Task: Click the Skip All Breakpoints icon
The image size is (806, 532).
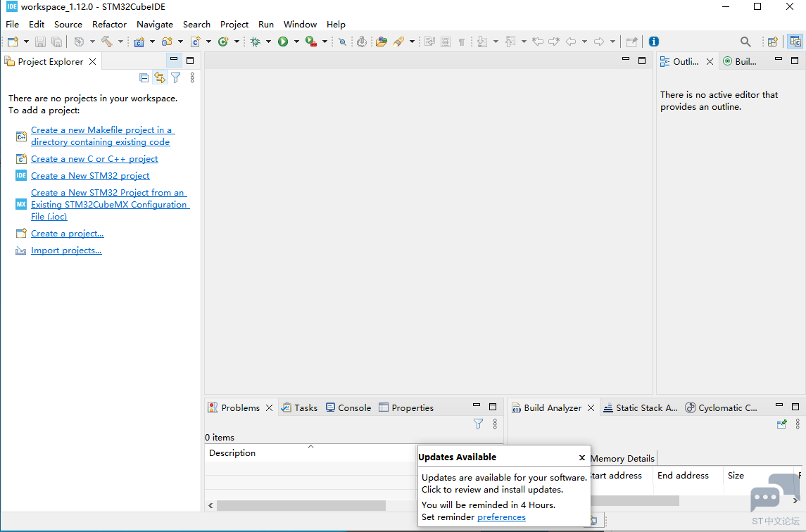Action: (342, 42)
